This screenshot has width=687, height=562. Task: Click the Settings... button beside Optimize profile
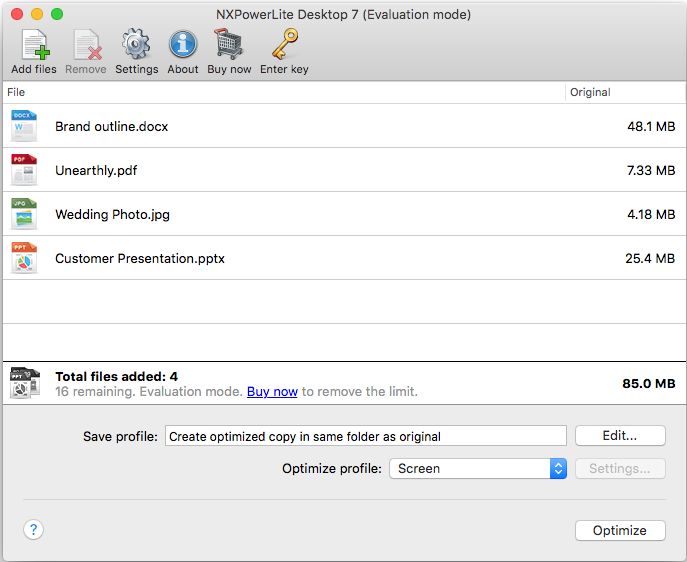620,469
